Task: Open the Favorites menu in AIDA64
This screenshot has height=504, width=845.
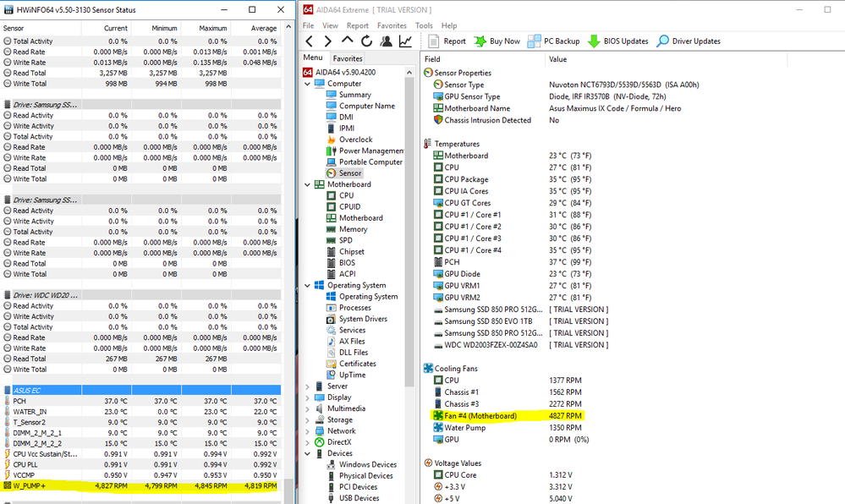Action: coord(392,25)
